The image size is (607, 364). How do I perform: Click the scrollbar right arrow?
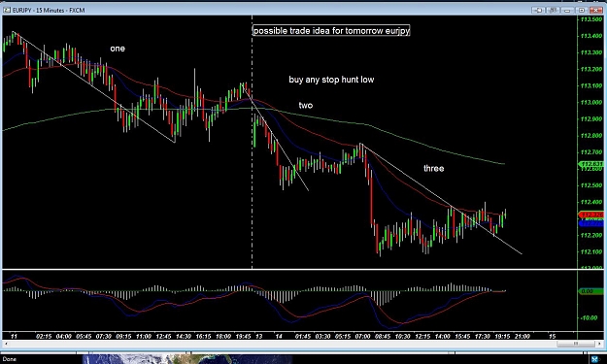point(600,344)
